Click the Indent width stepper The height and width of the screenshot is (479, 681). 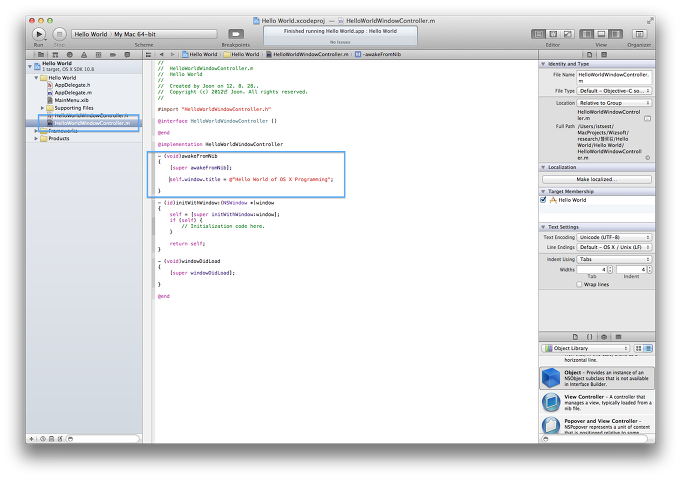(x=650, y=270)
